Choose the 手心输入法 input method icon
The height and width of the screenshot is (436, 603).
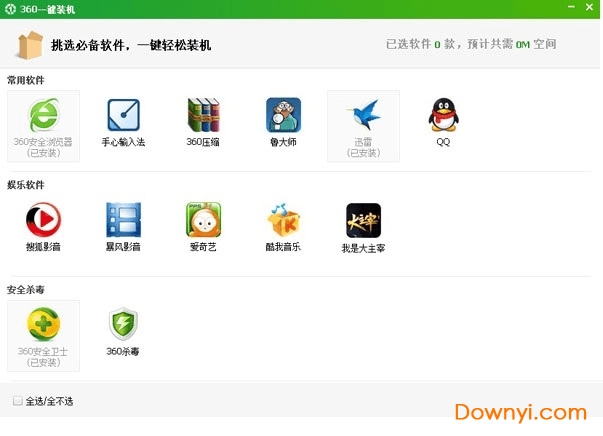tap(123, 115)
